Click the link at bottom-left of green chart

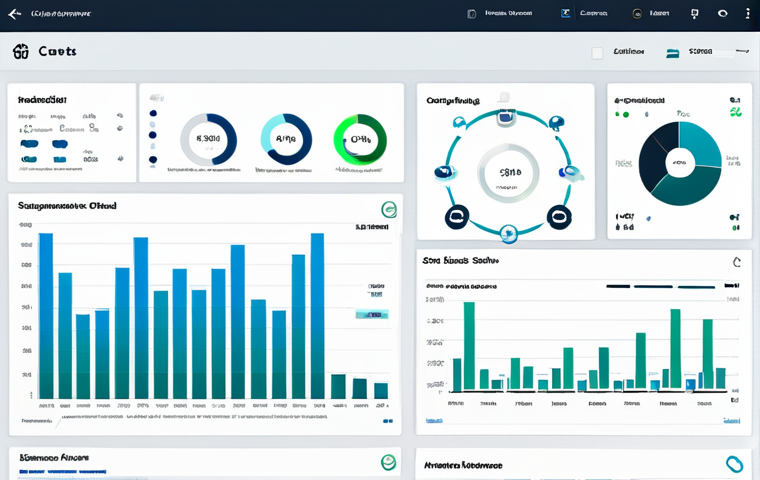tap(434, 420)
